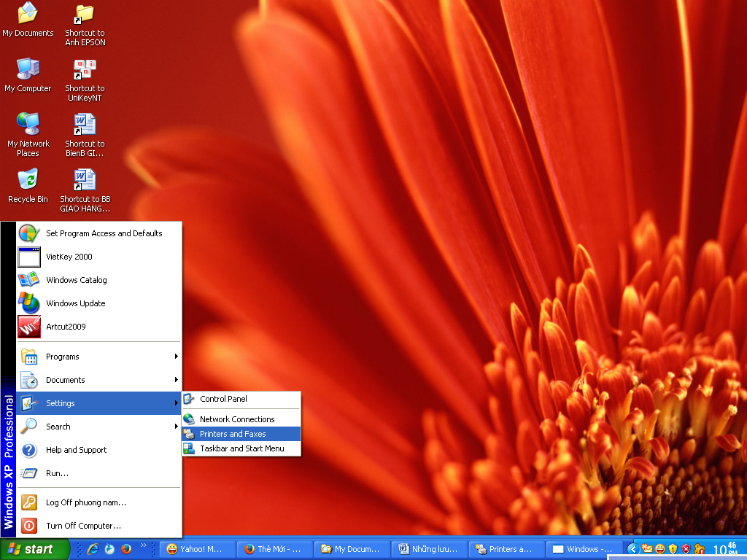Select the My Network Places desktop icon
Image resolution: width=747 pixels, height=560 pixels.
(x=28, y=135)
